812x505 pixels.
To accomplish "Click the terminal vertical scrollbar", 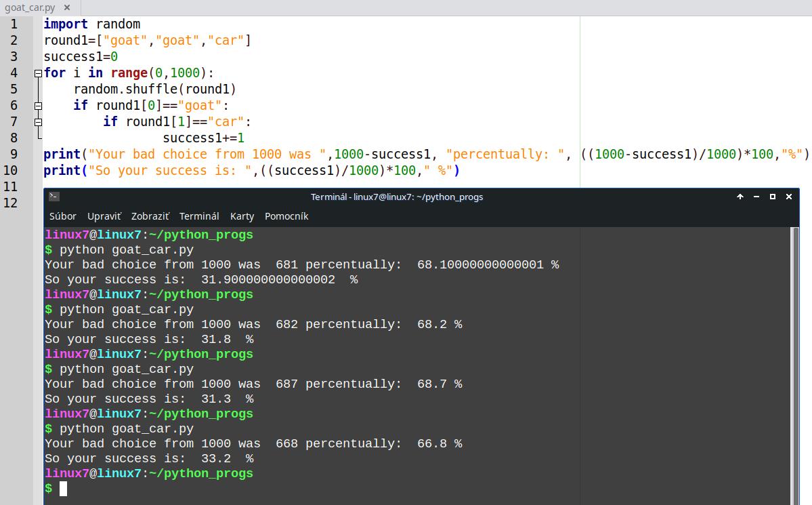I will coord(794,366).
